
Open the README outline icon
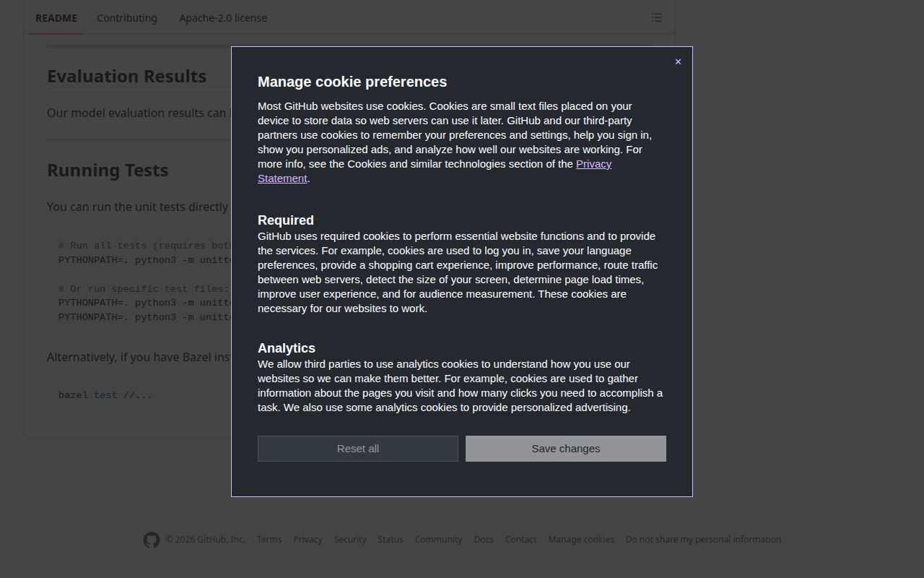[x=657, y=17]
